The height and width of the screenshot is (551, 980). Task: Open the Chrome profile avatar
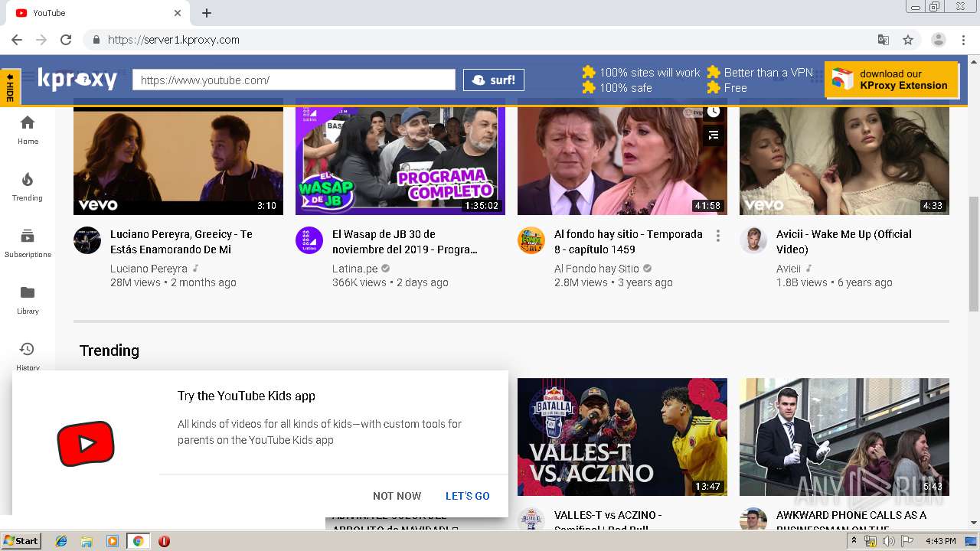point(939,40)
